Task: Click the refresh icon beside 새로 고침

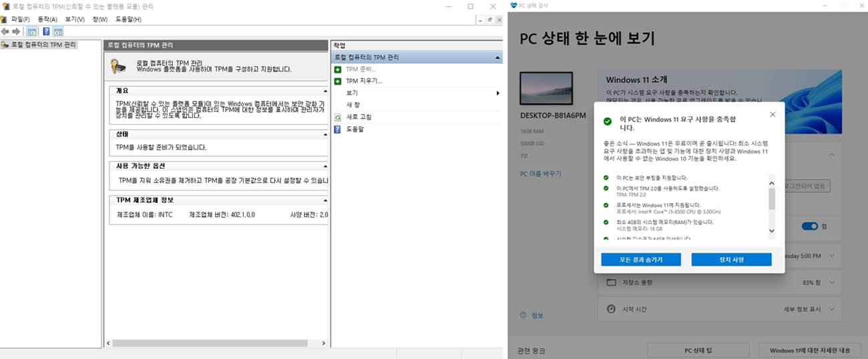Action: [x=338, y=117]
